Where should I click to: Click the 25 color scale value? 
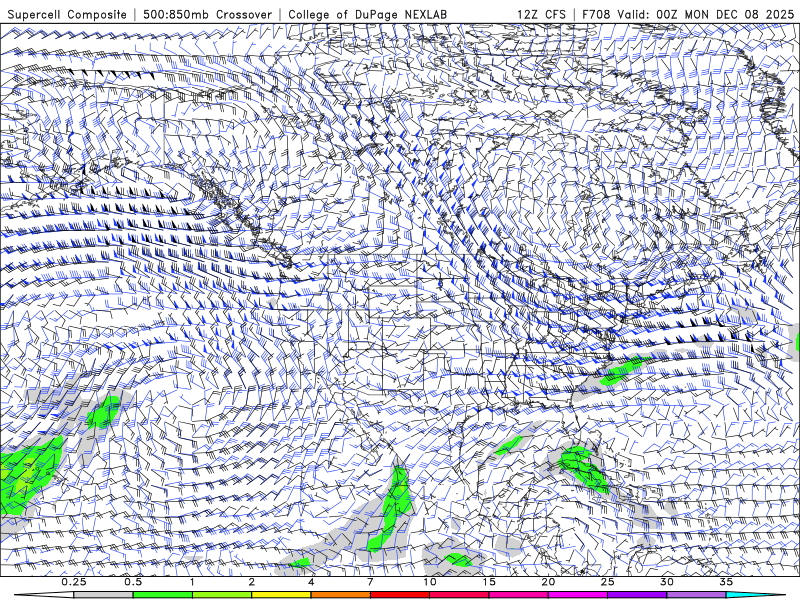point(607,582)
